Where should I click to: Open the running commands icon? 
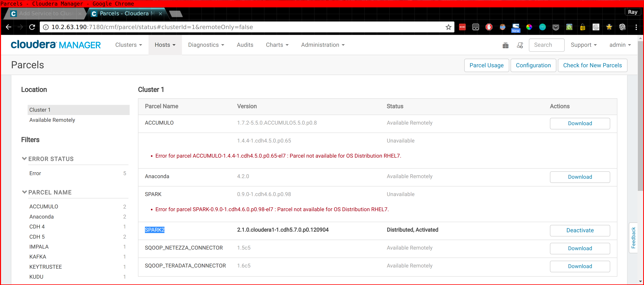click(x=520, y=45)
